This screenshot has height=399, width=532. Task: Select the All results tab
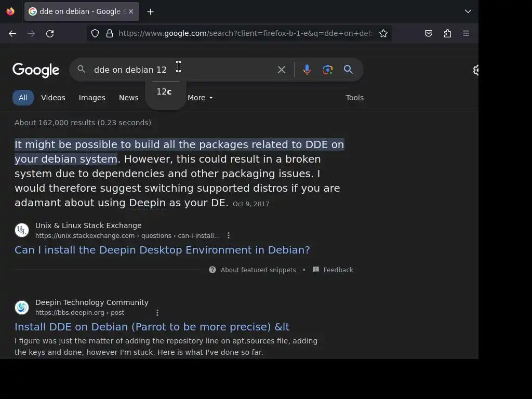click(x=23, y=98)
